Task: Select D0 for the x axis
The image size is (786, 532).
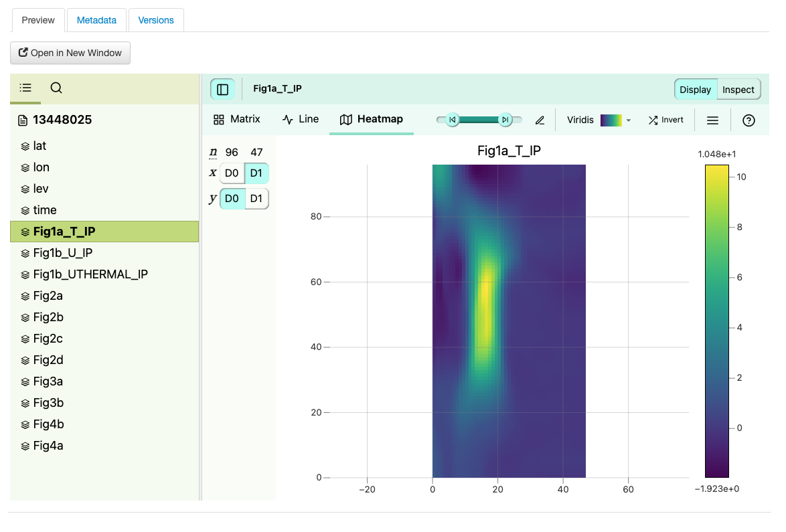Action: 232,173
